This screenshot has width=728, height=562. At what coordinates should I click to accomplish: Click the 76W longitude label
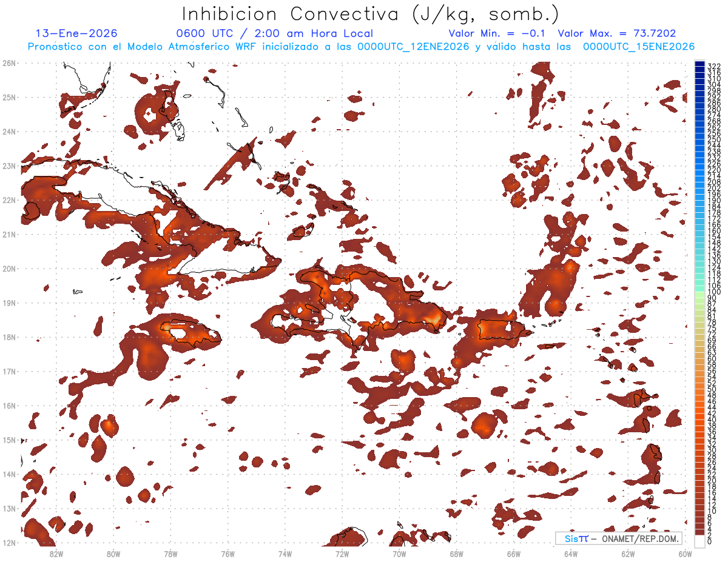[228, 554]
